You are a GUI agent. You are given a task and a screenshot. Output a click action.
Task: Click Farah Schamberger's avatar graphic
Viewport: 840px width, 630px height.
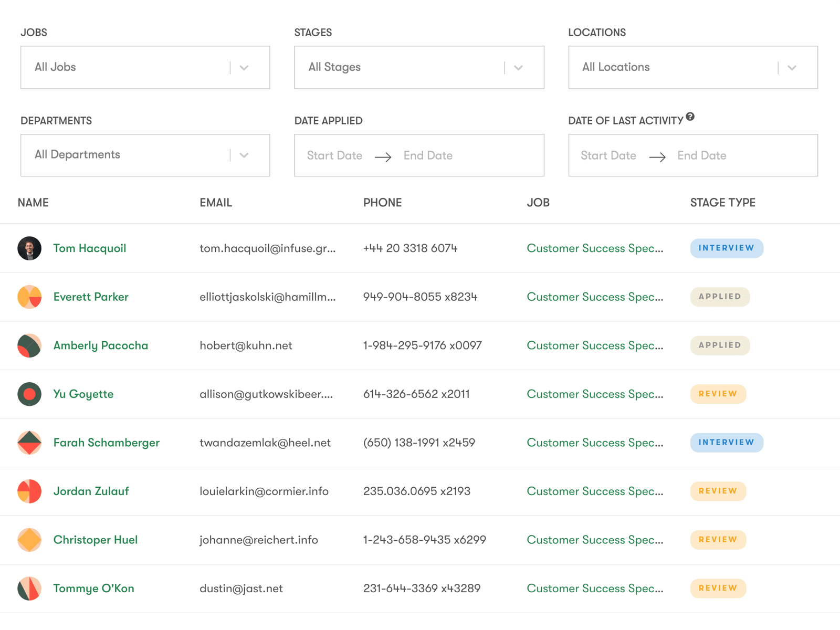coord(29,443)
